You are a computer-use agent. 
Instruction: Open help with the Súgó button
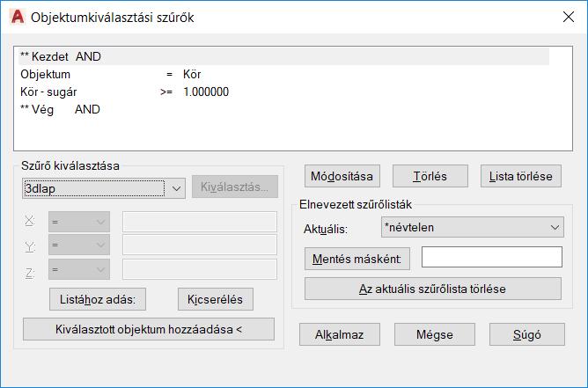pos(527,334)
